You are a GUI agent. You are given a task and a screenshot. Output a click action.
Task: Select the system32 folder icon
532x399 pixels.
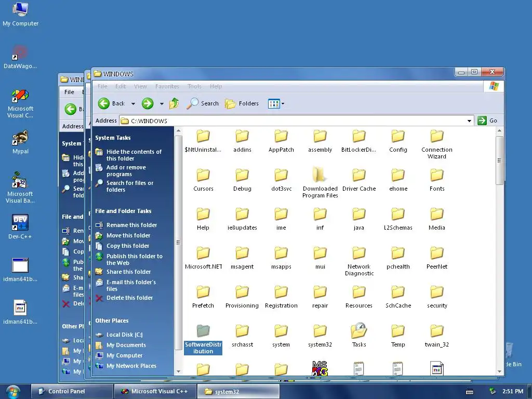320,330
